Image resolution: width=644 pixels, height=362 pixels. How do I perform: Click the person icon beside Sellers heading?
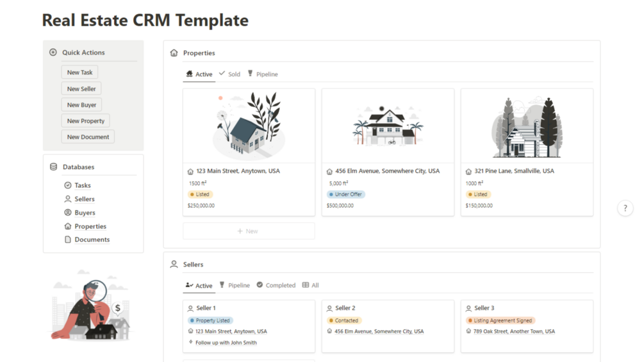click(174, 265)
